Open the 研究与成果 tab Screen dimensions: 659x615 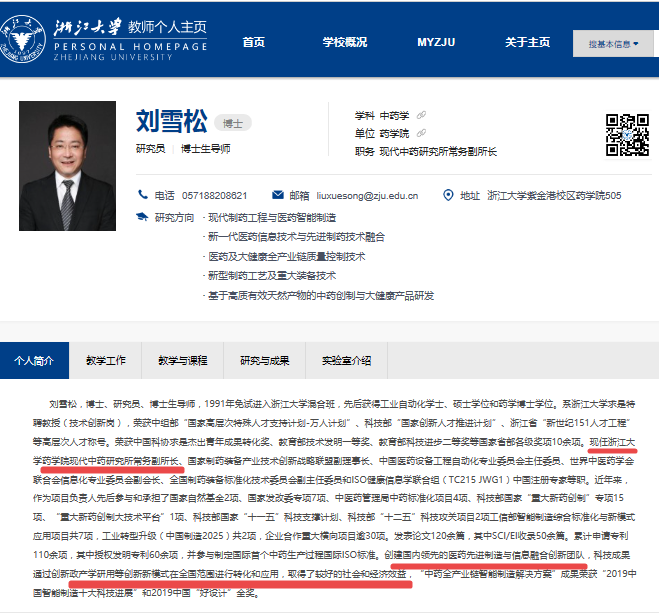click(265, 360)
